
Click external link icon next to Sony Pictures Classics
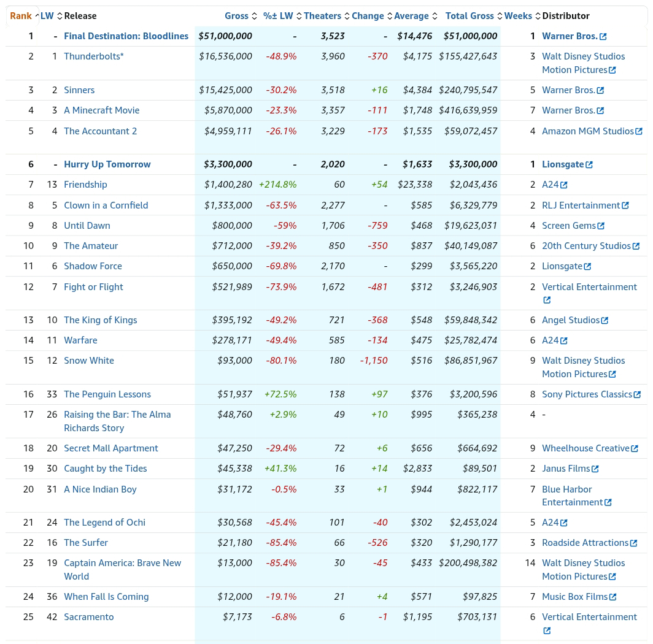point(637,394)
